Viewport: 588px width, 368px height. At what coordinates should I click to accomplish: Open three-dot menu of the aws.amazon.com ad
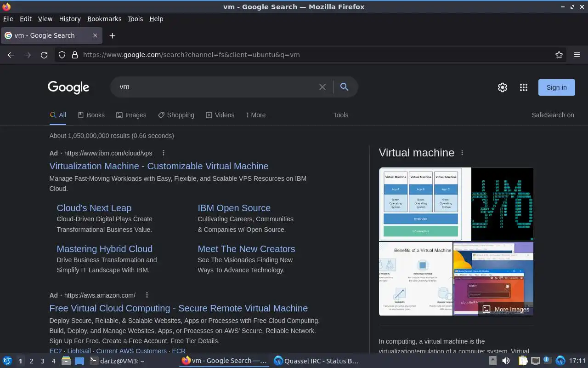click(x=147, y=295)
